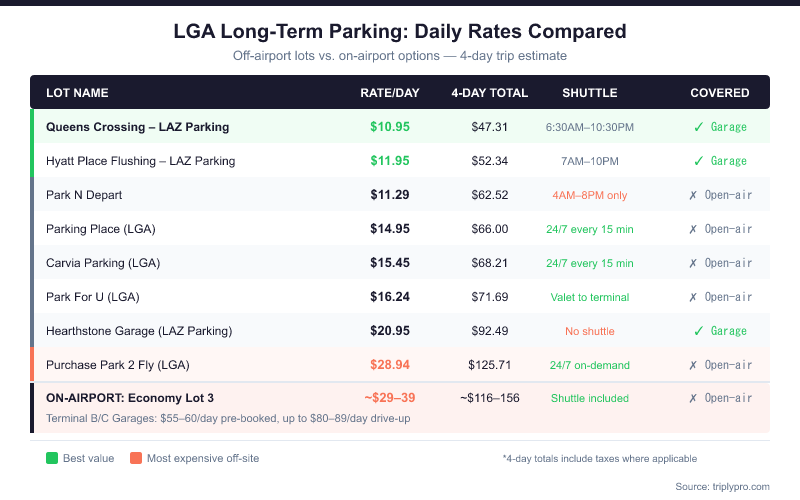Click the $28.94 rate for Purchase Park 2 Fly
The image size is (800, 500).
coord(390,365)
